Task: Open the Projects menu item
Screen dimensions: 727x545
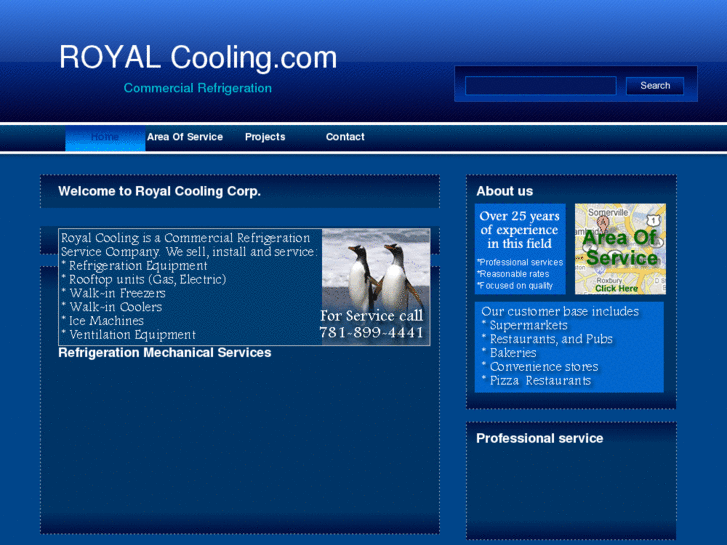Action: (x=265, y=137)
